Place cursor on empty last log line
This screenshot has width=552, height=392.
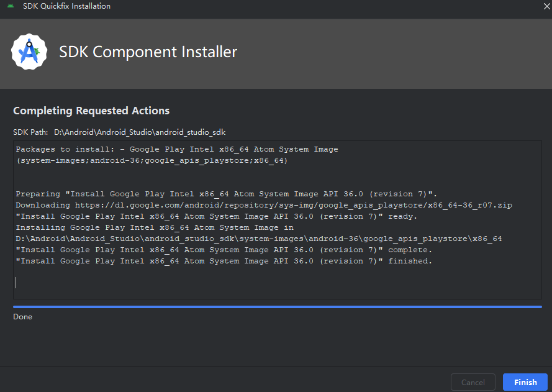[x=278, y=283]
